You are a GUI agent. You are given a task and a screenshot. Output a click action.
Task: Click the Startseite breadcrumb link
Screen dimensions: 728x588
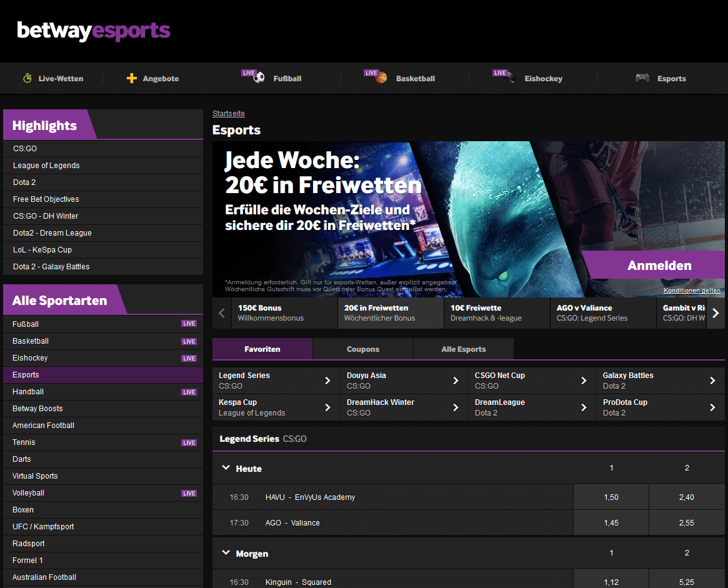pos(229,114)
